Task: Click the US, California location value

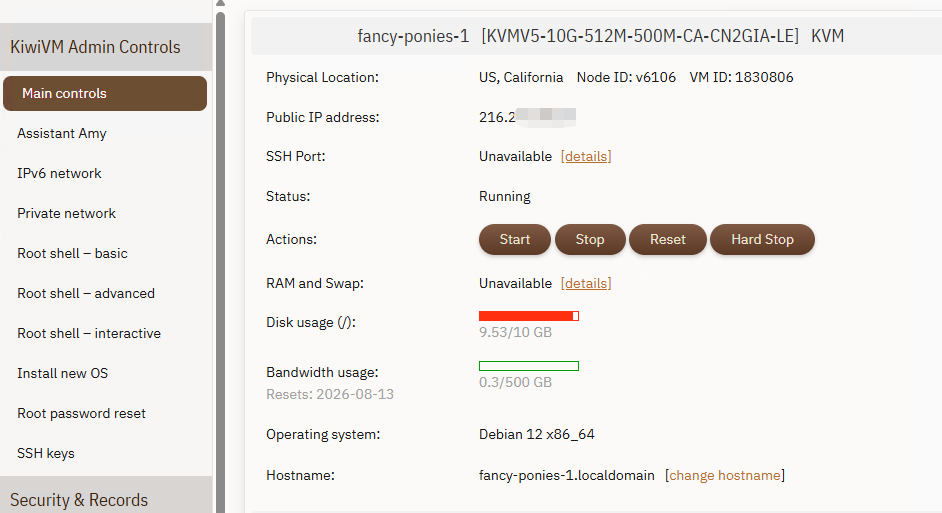Action: coord(521,77)
